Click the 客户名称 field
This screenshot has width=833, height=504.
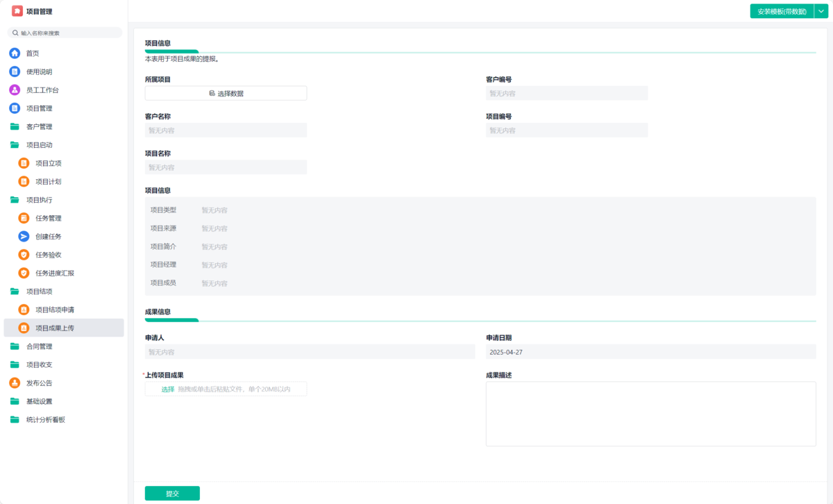226,130
